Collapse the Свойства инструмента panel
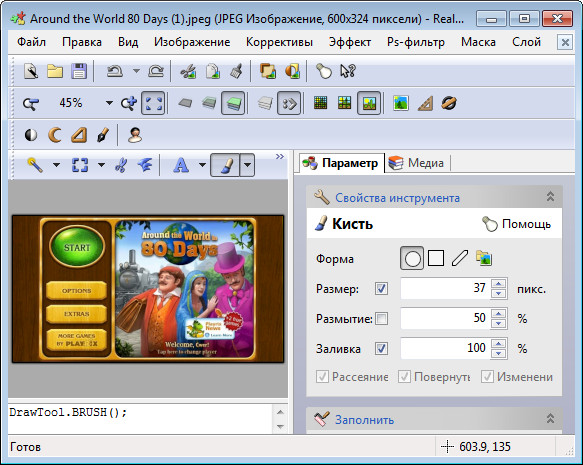 [550, 196]
